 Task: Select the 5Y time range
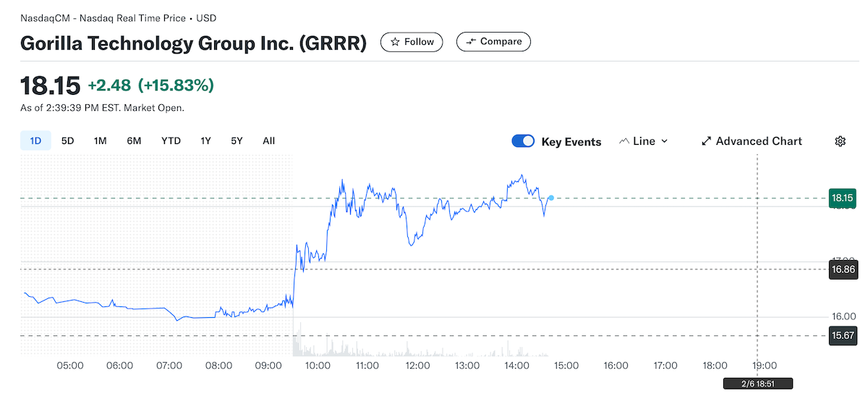237,140
